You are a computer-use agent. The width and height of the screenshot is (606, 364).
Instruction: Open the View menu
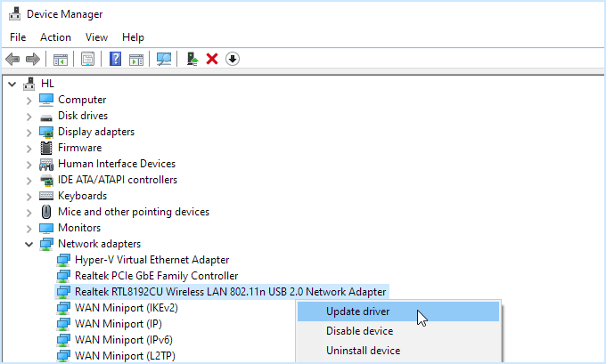(x=96, y=37)
